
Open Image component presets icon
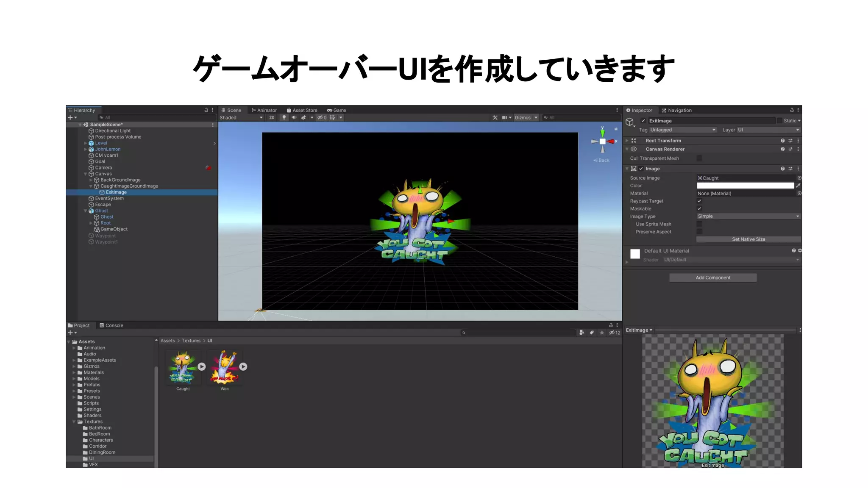pyautogui.click(x=790, y=169)
